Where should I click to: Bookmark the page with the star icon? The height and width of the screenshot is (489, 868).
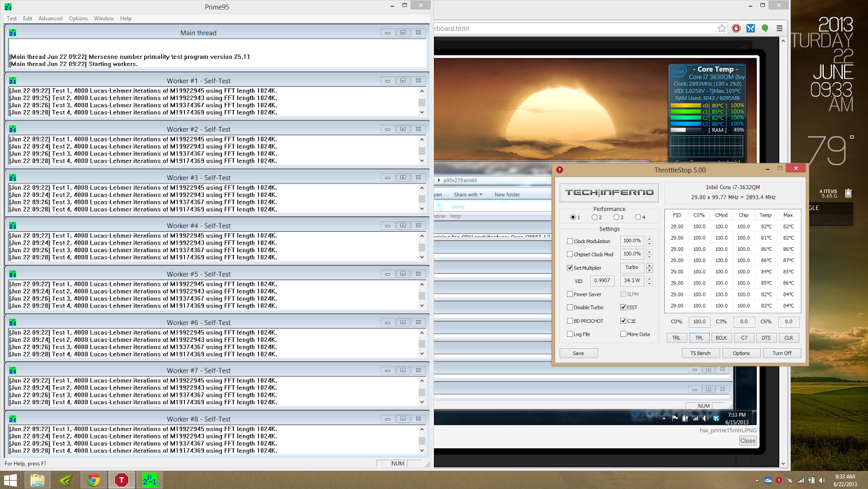tap(722, 29)
